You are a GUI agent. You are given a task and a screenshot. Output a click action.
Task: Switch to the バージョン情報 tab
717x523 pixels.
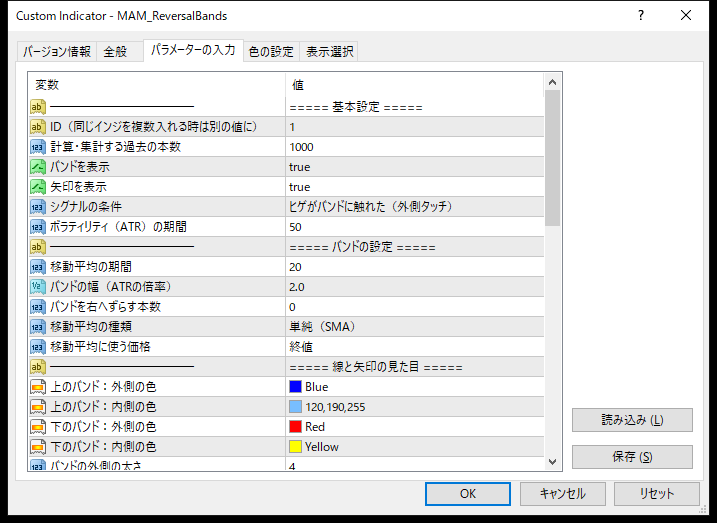pyautogui.click(x=57, y=52)
